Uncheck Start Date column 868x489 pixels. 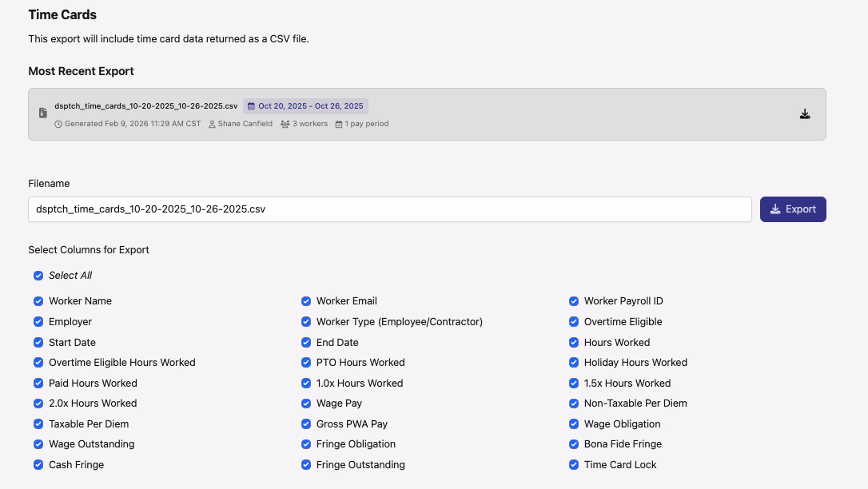coord(38,343)
